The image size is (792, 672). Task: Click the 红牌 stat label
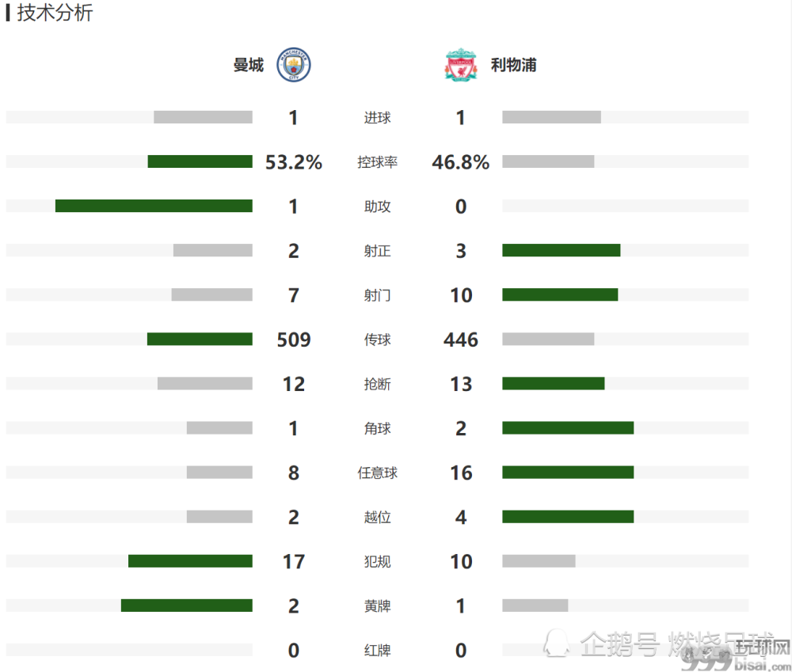coord(377,651)
